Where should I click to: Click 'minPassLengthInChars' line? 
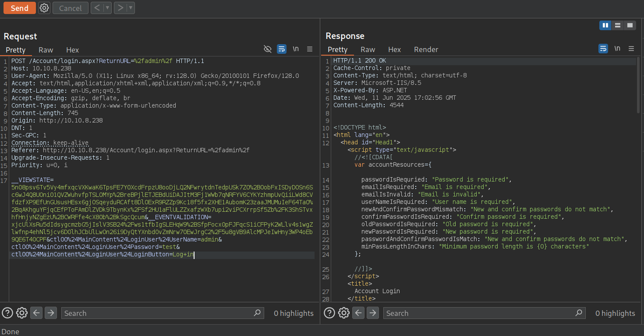click(475, 246)
